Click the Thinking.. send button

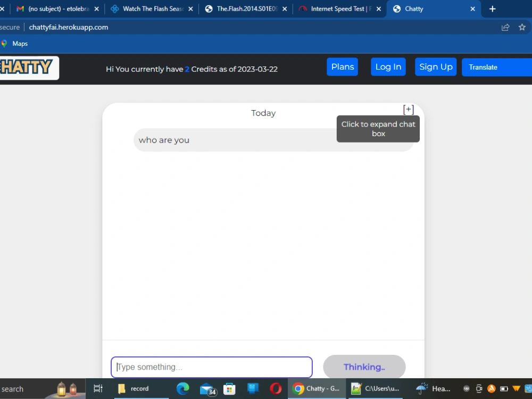(x=364, y=367)
